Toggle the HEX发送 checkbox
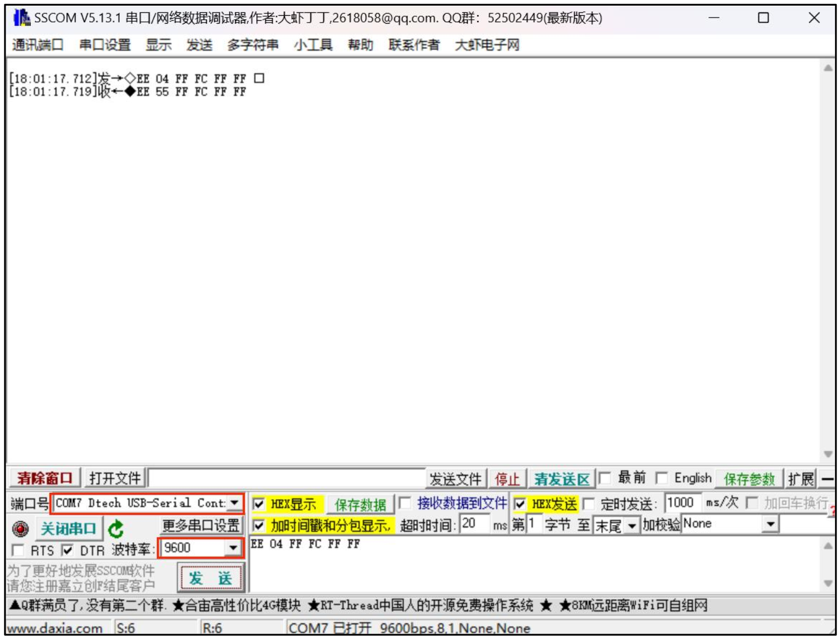This screenshot has width=840, height=638. [520, 504]
